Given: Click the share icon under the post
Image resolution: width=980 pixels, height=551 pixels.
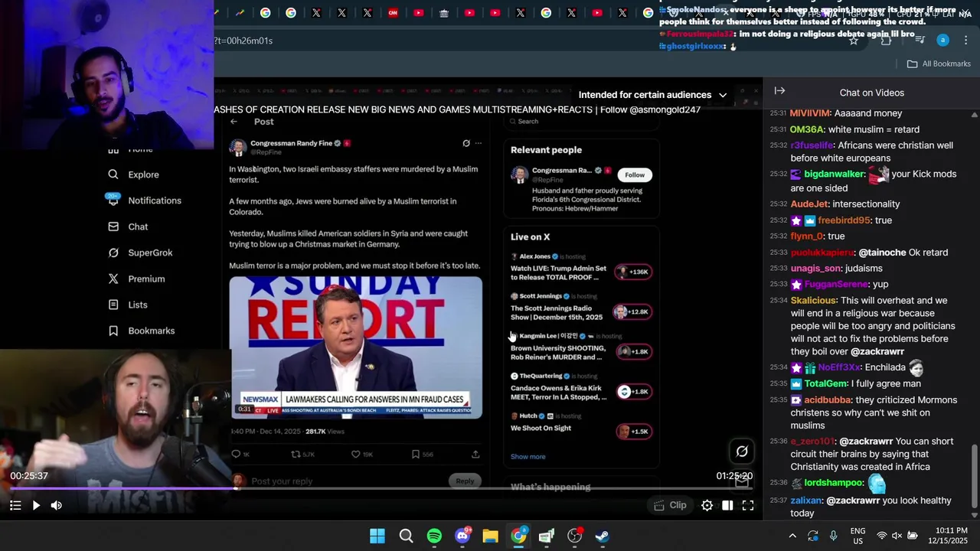Looking at the screenshot, I should (475, 454).
